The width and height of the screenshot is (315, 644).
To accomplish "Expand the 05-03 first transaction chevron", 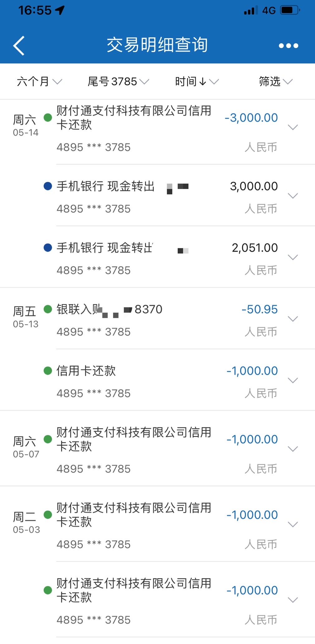I will point(293,524).
